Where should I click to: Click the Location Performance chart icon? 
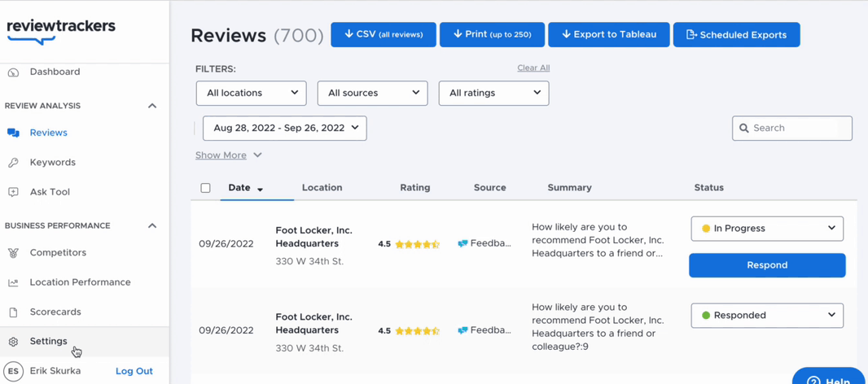tap(13, 282)
